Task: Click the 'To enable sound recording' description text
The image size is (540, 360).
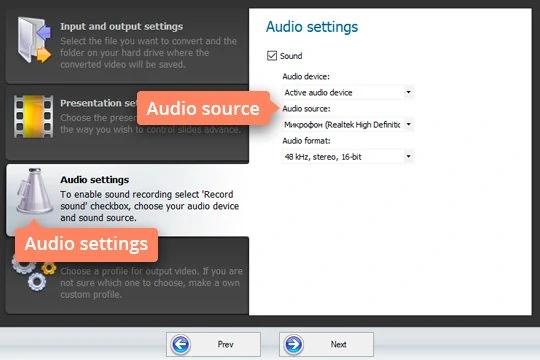Action: pos(149,206)
